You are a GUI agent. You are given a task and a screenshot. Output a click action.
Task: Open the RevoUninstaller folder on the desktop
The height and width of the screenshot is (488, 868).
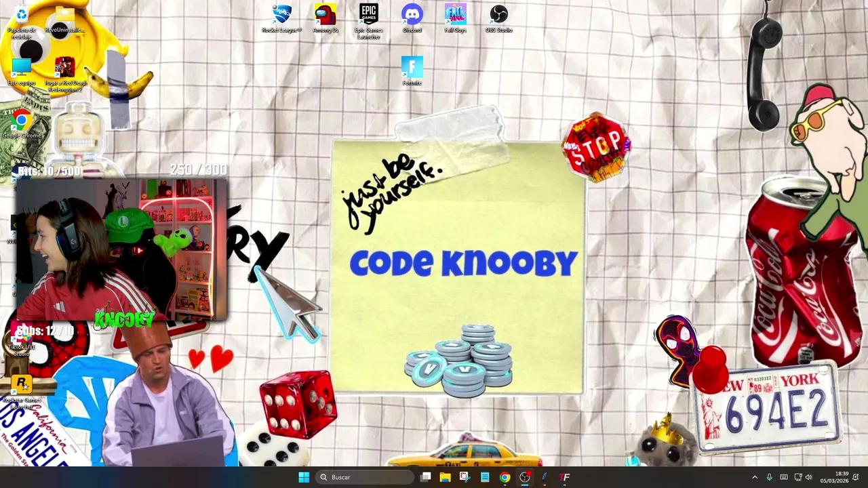(64, 19)
